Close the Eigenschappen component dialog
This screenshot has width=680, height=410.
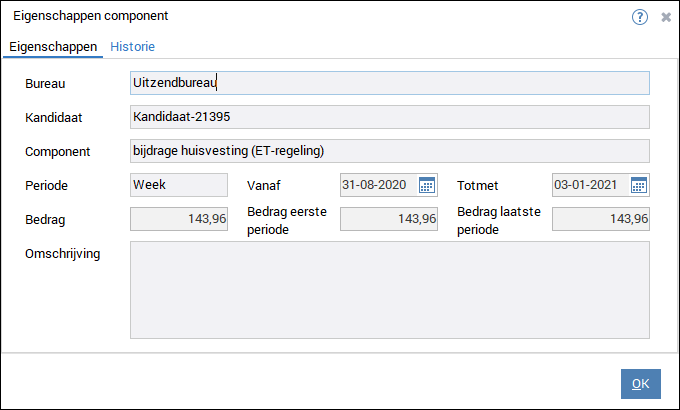[666, 17]
